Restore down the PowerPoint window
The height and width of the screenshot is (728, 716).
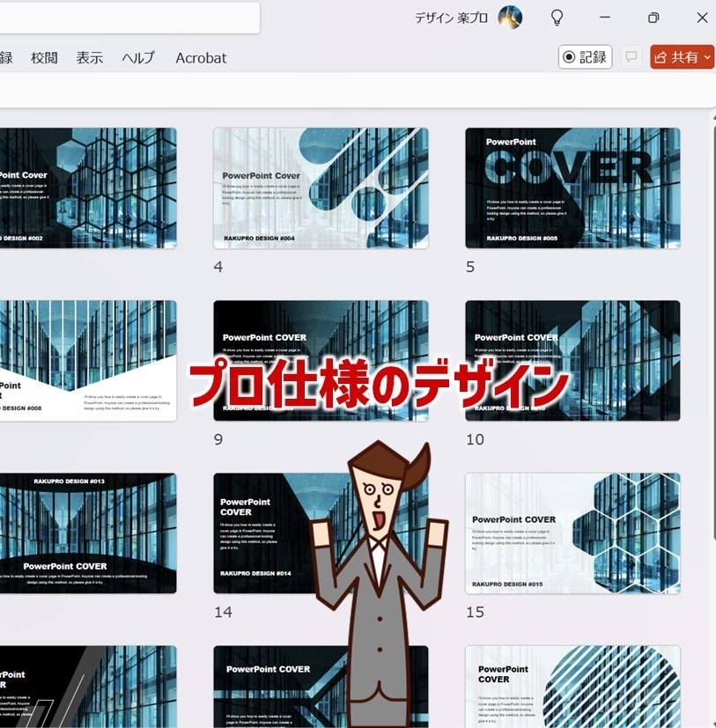653,18
